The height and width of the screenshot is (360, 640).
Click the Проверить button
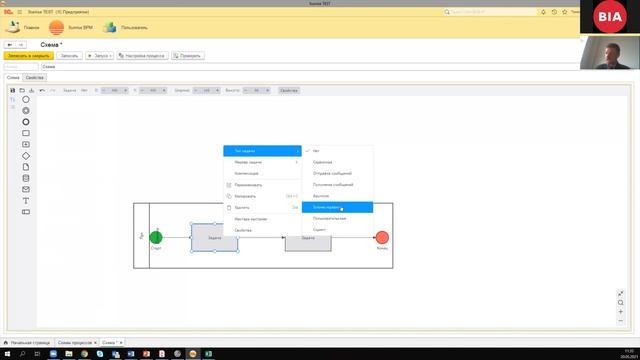coord(188,56)
